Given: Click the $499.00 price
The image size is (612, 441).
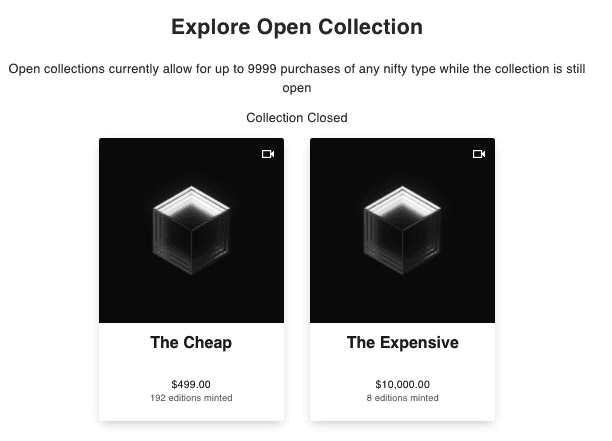Looking at the screenshot, I should pos(191,384).
